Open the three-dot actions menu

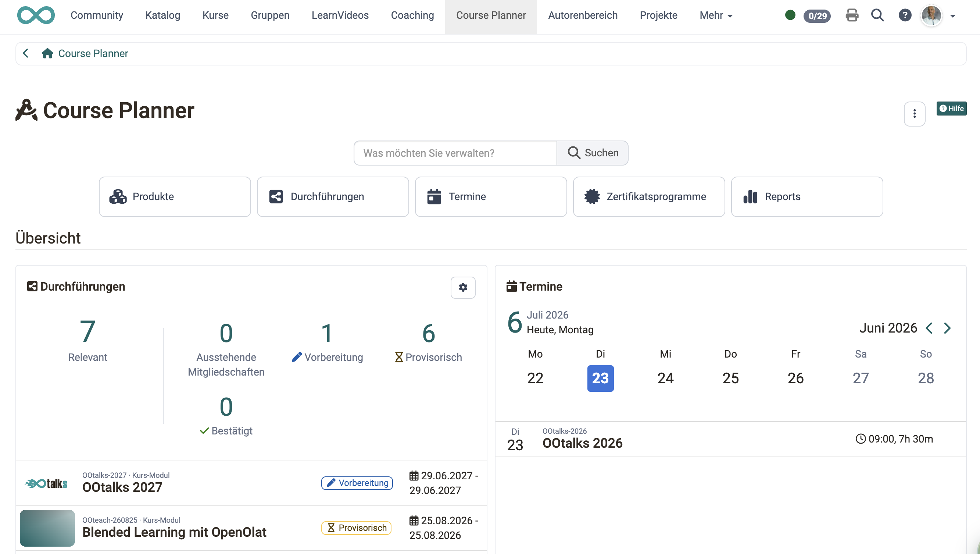point(914,113)
